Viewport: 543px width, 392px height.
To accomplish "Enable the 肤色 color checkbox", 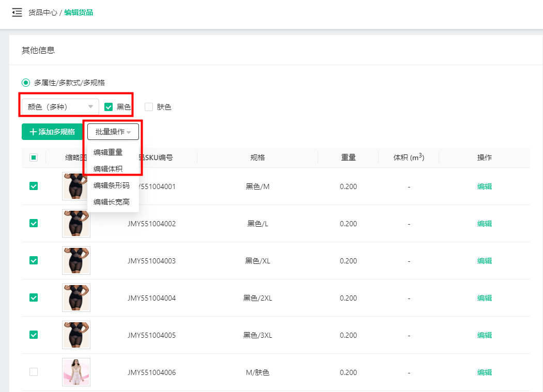I will coord(149,107).
